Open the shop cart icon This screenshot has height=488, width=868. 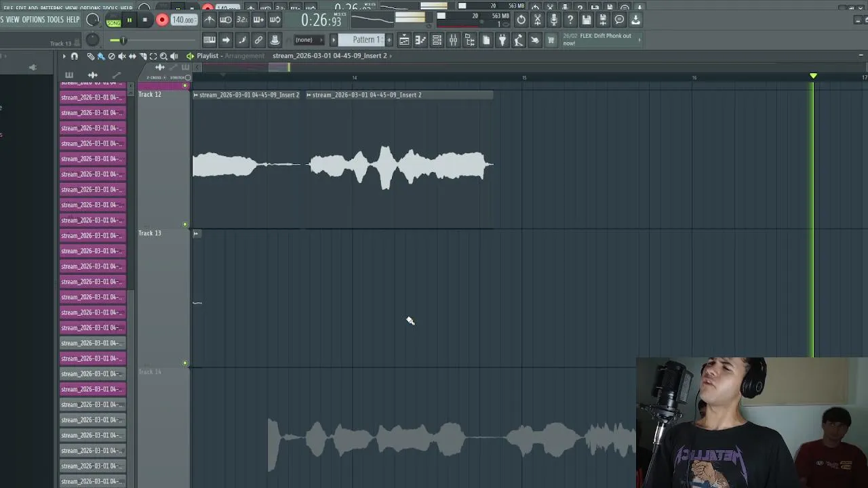[x=551, y=40]
